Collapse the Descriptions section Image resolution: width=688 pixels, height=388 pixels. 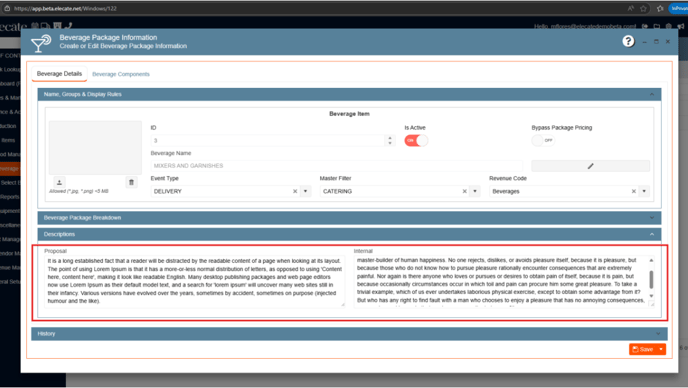(x=652, y=234)
